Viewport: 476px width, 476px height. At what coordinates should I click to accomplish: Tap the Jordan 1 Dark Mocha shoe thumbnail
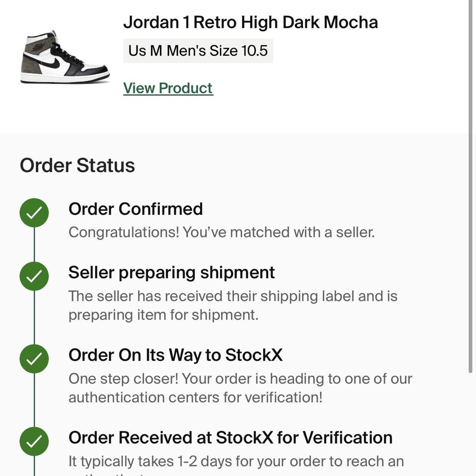click(65, 57)
